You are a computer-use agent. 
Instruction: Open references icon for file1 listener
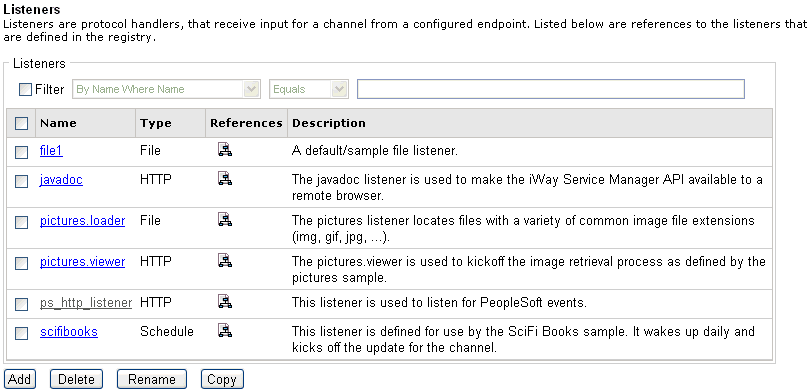(225, 150)
